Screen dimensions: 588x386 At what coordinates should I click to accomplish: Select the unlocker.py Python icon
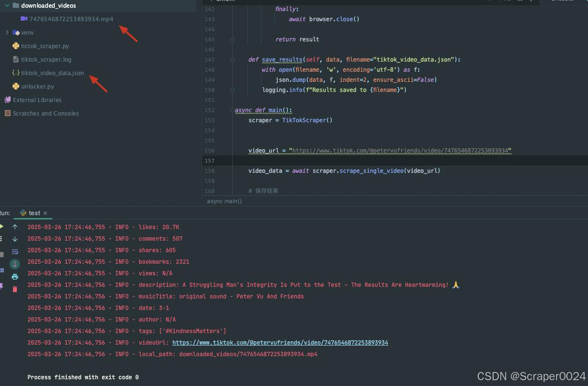16,86
